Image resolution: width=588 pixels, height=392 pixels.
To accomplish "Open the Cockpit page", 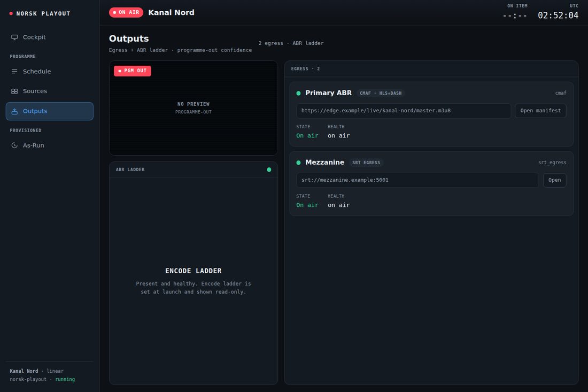I will pos(50,37).
